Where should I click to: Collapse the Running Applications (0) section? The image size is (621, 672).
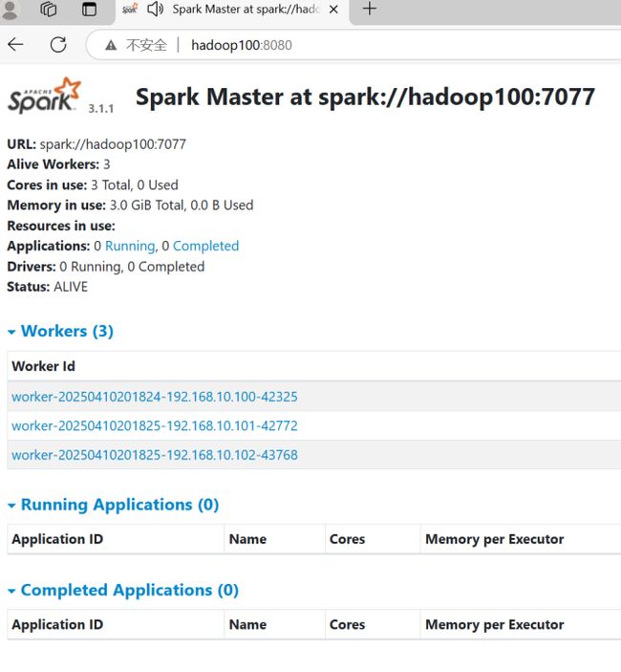113,505
